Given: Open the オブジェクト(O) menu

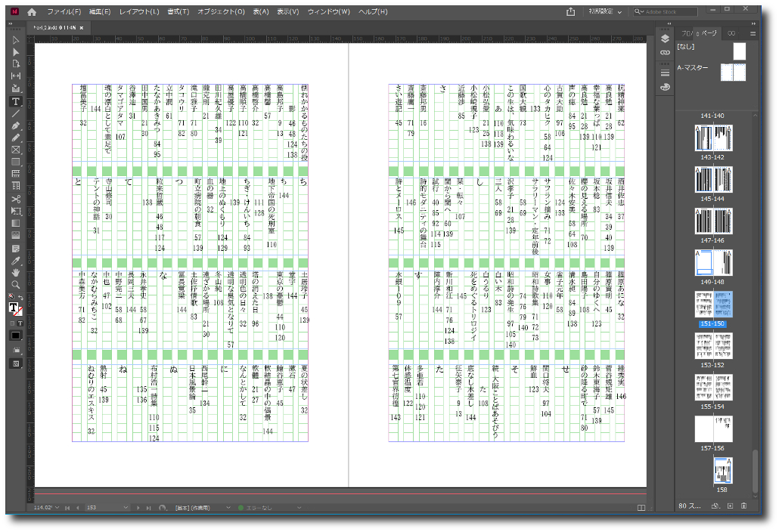Looking at the screenshot, I should click(x=221, y=12).
